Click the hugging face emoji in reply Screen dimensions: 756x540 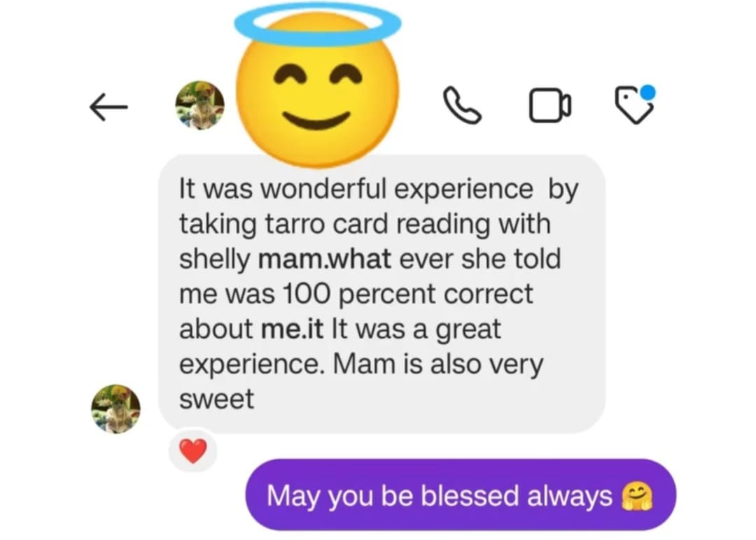(x=636, y=496)
